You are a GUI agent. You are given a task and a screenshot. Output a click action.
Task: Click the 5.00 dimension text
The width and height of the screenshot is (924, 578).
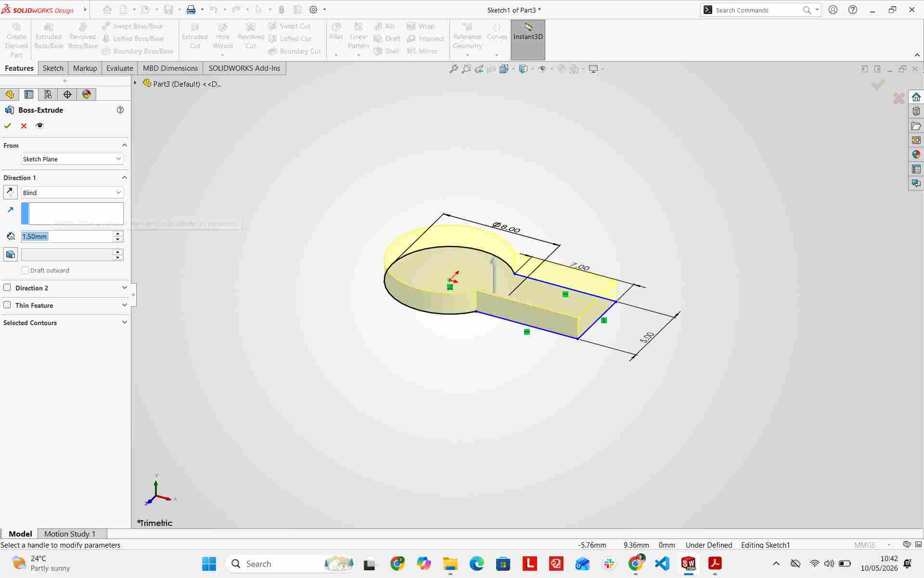click(x=647, y=337)
